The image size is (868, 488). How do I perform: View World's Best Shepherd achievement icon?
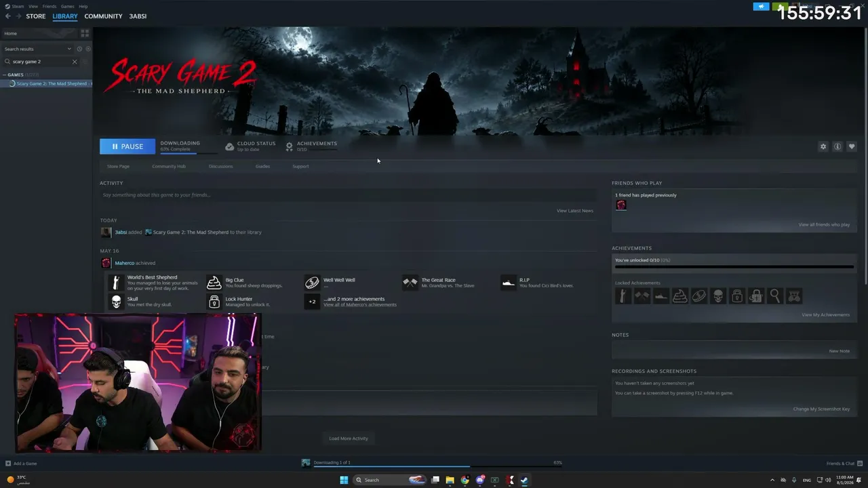pos(116,283)
